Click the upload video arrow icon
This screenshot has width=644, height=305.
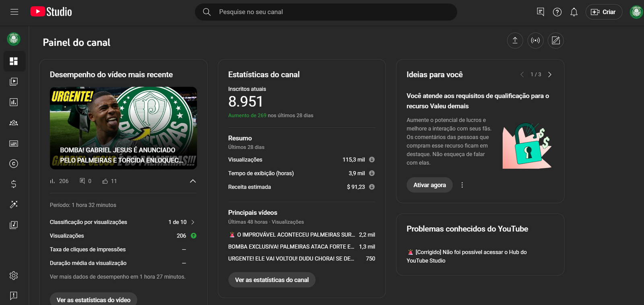point(515,40)
